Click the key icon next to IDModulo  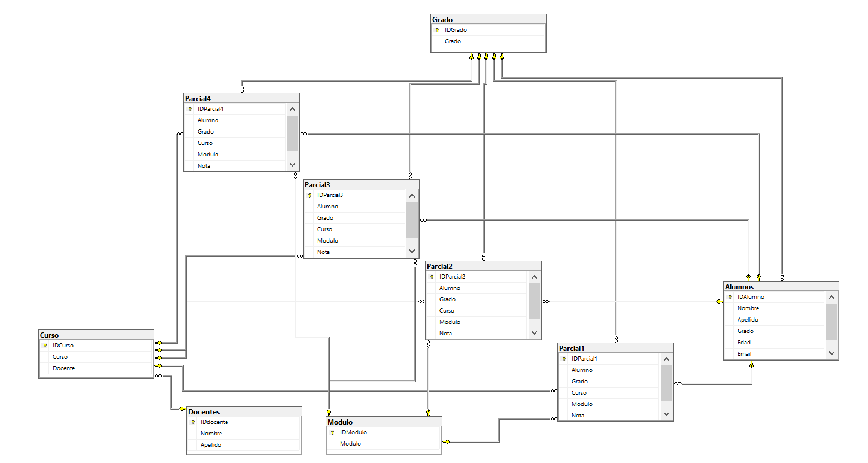[332, 432]
